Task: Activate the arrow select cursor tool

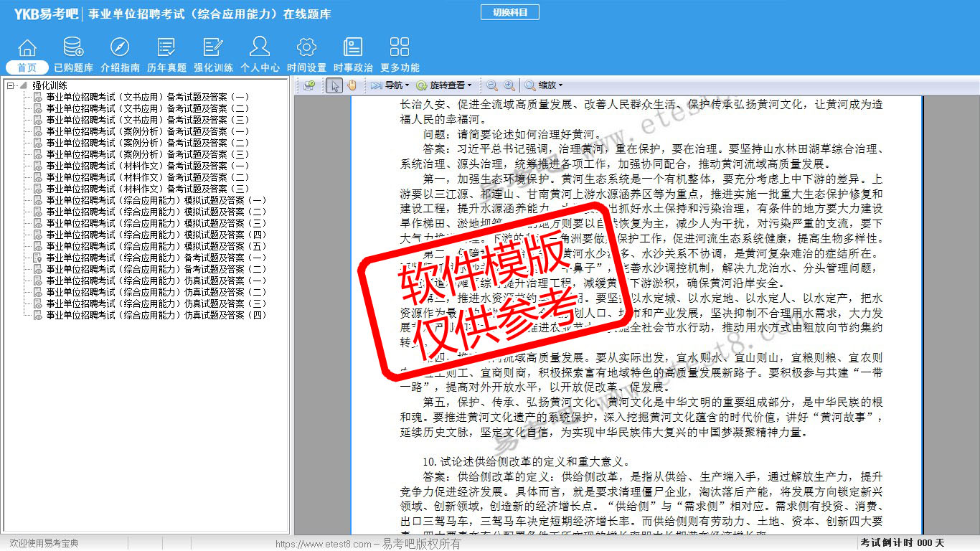Action: [x=334, y=85]
